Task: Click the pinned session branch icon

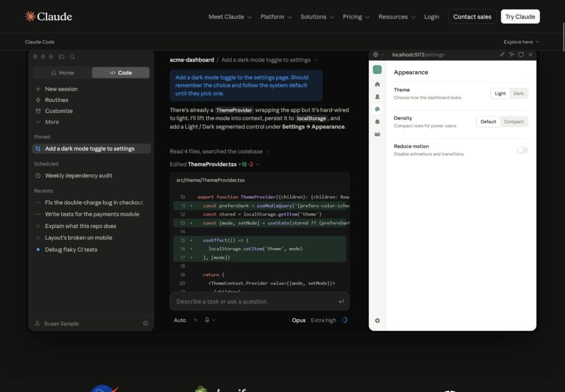Action: (38, 149)
